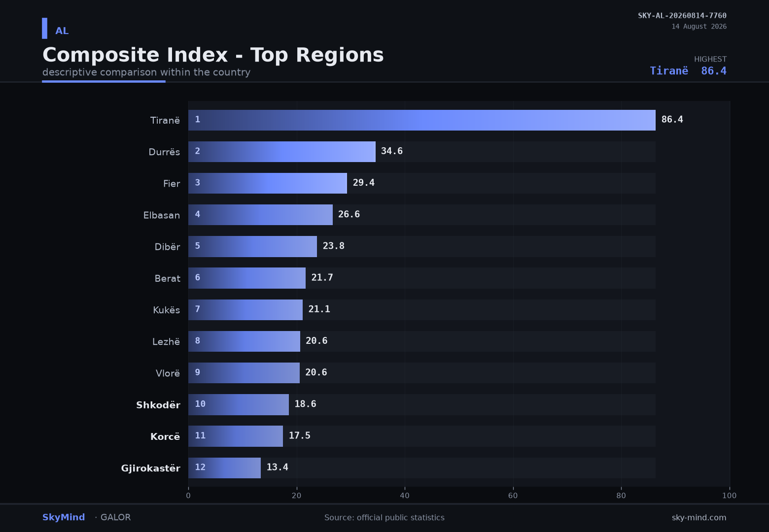769x532 pixels.
Task: Click the 29.4 value next to Fier
Action: point(364,182)
